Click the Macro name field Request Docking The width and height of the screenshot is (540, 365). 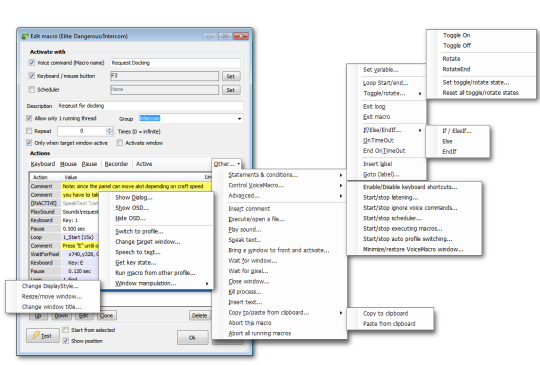(x=175, y=63)
